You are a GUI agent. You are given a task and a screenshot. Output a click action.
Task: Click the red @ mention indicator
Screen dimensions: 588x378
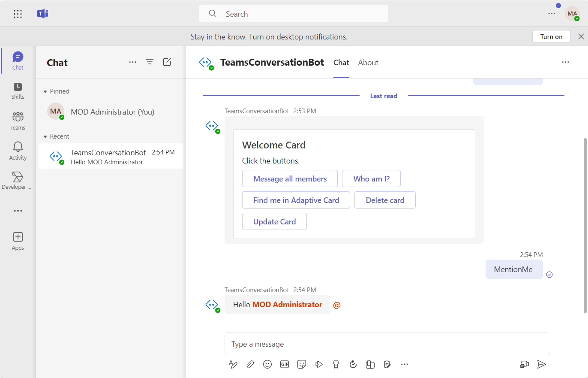[337, 305]
